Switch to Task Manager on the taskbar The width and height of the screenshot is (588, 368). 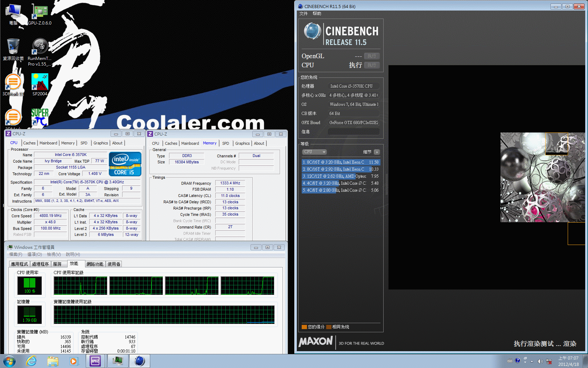(118, 361)
